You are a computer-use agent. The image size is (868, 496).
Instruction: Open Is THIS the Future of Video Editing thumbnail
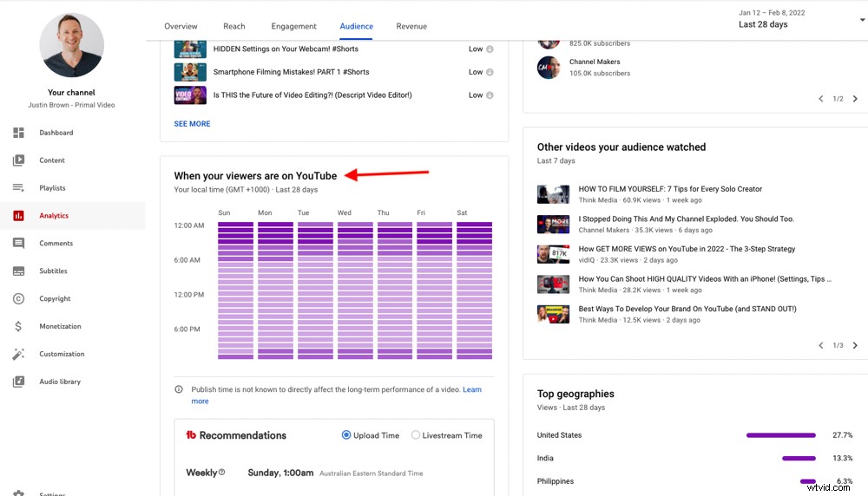click(190, 95)
